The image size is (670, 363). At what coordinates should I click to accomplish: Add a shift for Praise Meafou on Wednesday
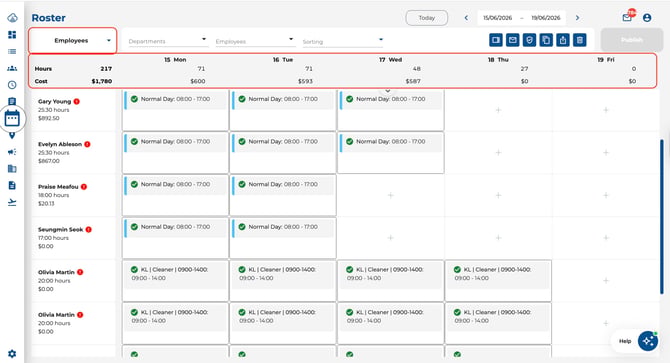[391, 195]
